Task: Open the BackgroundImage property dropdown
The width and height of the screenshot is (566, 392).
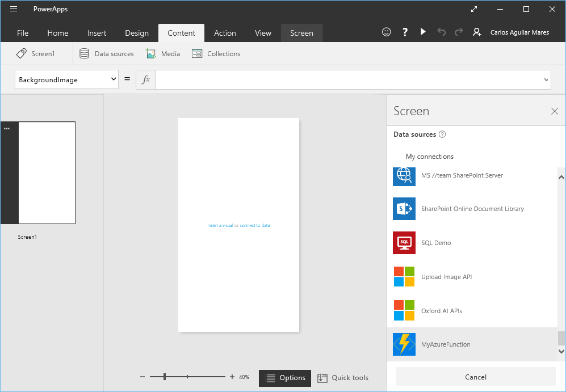Action: click(x=67, y=79)
